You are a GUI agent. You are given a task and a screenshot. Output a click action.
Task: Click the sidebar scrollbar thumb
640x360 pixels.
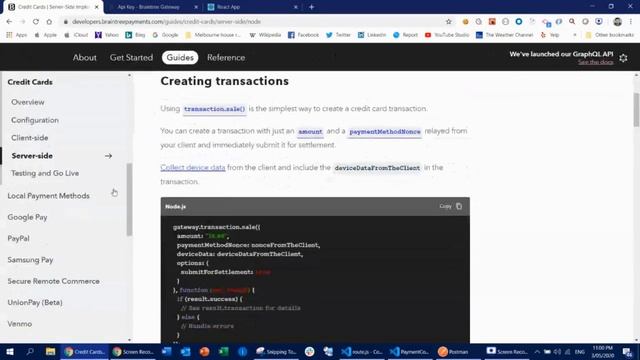[129, 200]
